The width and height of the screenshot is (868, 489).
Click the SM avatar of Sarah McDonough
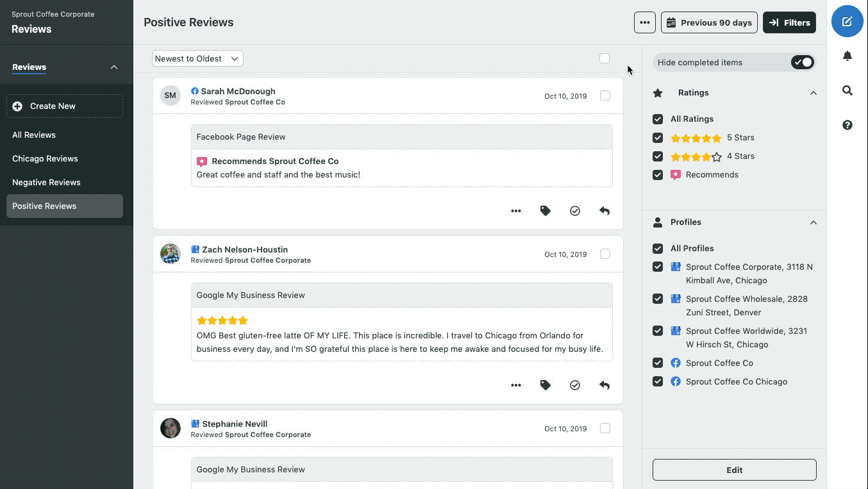click(170, 95)
